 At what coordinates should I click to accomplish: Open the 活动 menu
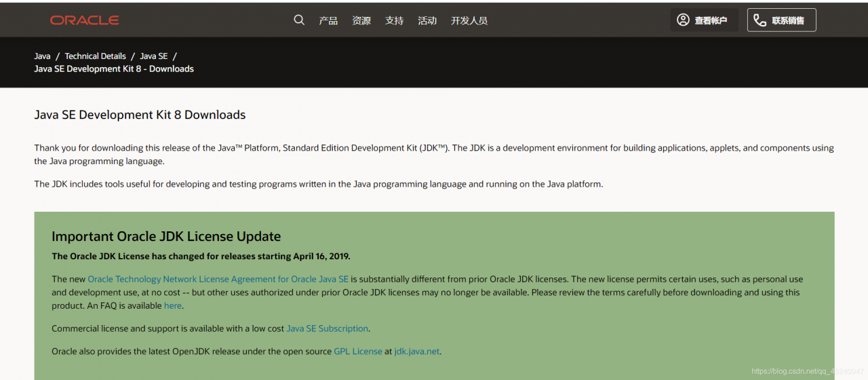click(x=427, y=20)
